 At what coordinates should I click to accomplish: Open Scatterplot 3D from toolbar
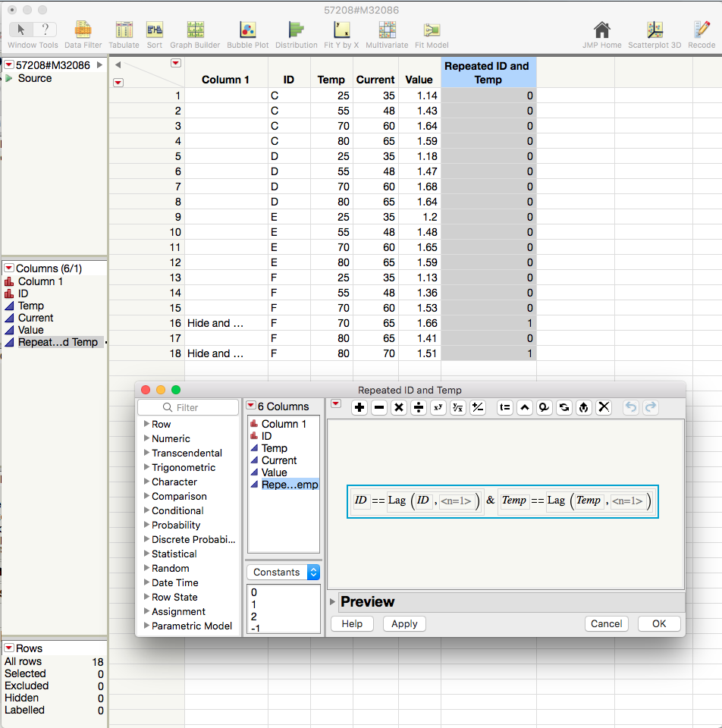click(x=655, y=30)
